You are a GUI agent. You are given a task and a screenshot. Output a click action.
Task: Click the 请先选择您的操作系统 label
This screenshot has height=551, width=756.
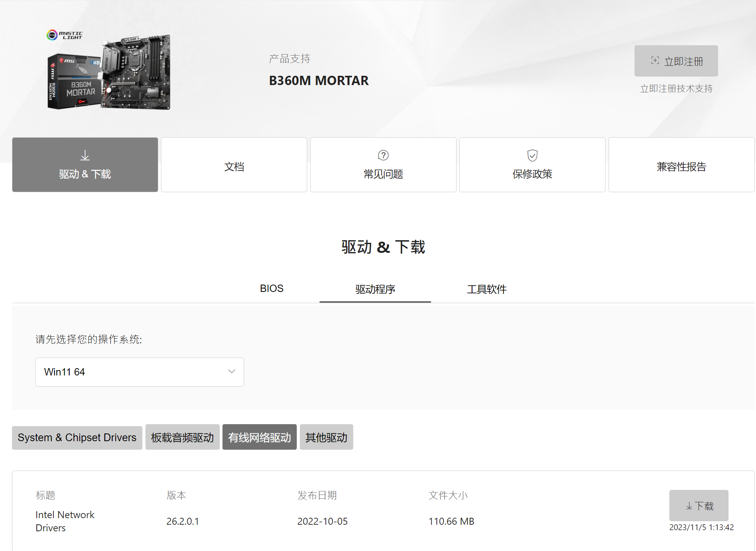89,339
